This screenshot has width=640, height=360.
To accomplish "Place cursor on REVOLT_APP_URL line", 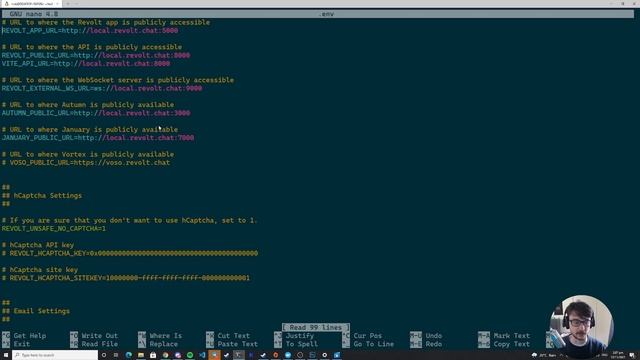I will pyautogui.click(x=90, y=31).
